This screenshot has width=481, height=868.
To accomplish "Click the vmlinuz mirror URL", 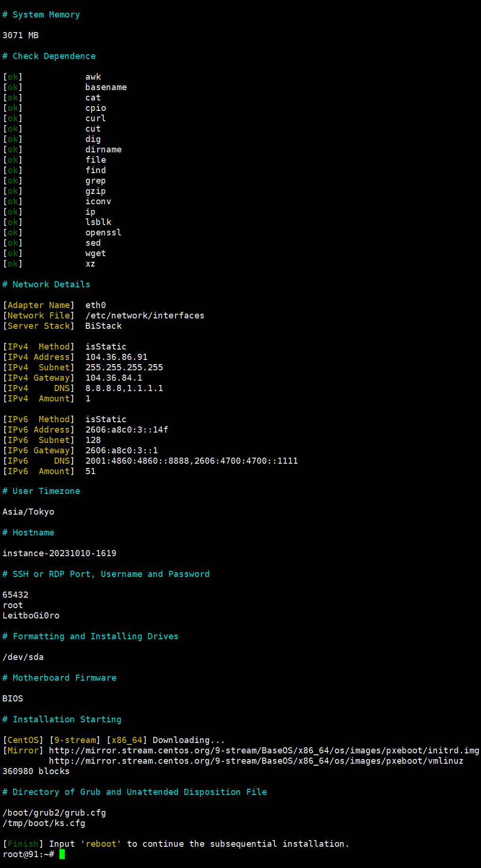I will tap(256, 761).
